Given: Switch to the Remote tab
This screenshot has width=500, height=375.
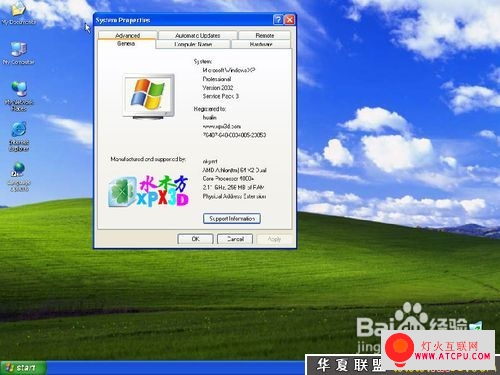Looking at the screenshot, I should tap(265, 35).
